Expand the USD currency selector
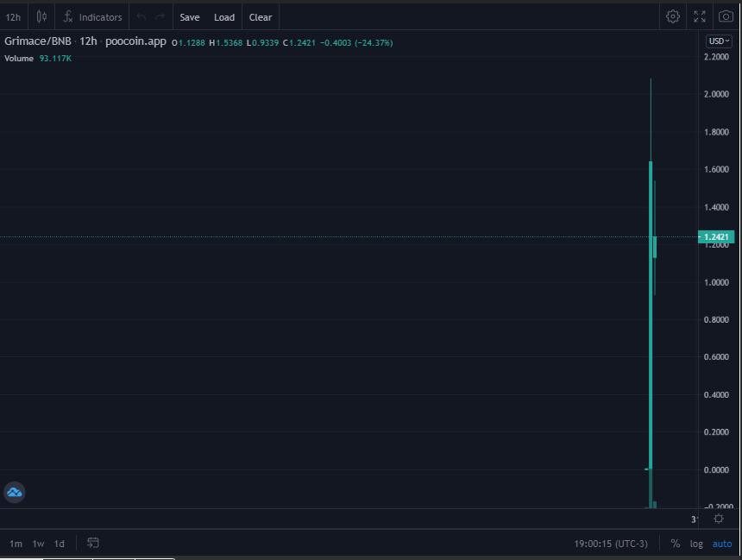Screen dimensions: 742x560 pyautogui.click(x=719, y=41)
